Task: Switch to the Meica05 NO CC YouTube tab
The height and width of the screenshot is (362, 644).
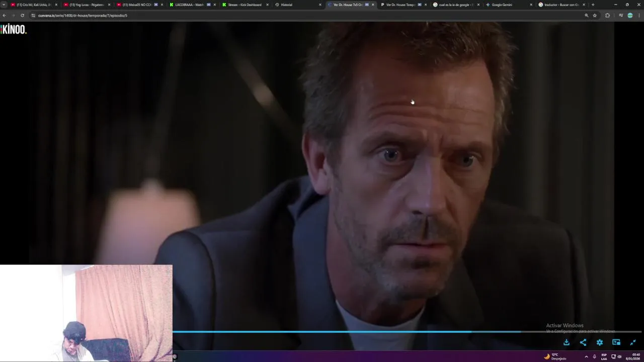Action: (x=138, y=5)
